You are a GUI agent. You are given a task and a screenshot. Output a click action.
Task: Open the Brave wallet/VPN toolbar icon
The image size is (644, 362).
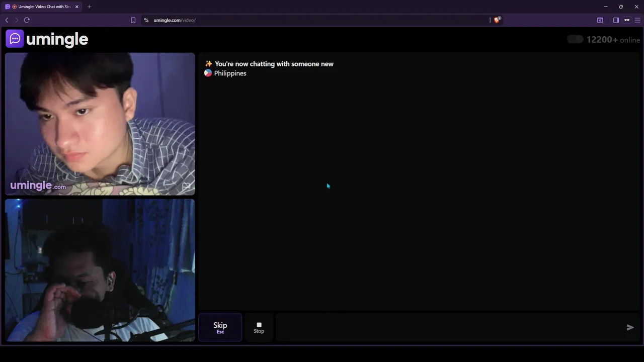tap(627, 20)
